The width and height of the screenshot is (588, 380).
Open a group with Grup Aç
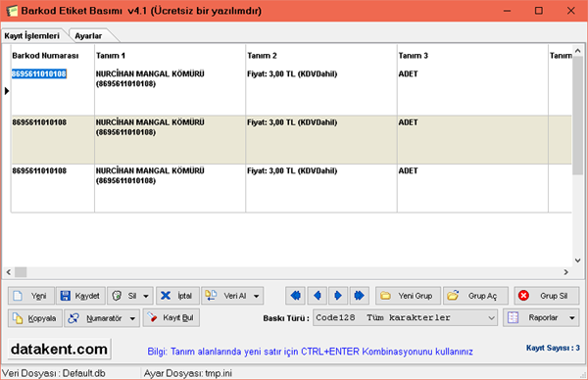click(x=476, y=296)
